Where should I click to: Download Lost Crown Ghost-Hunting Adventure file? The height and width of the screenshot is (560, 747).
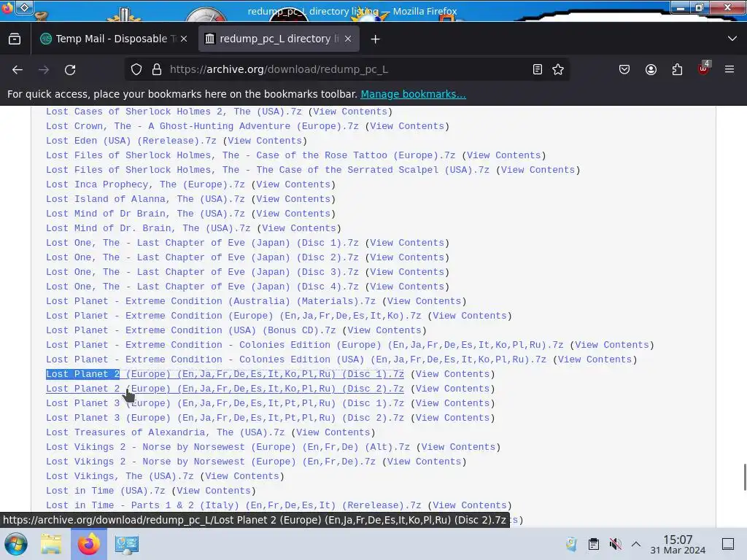(203, 126)
